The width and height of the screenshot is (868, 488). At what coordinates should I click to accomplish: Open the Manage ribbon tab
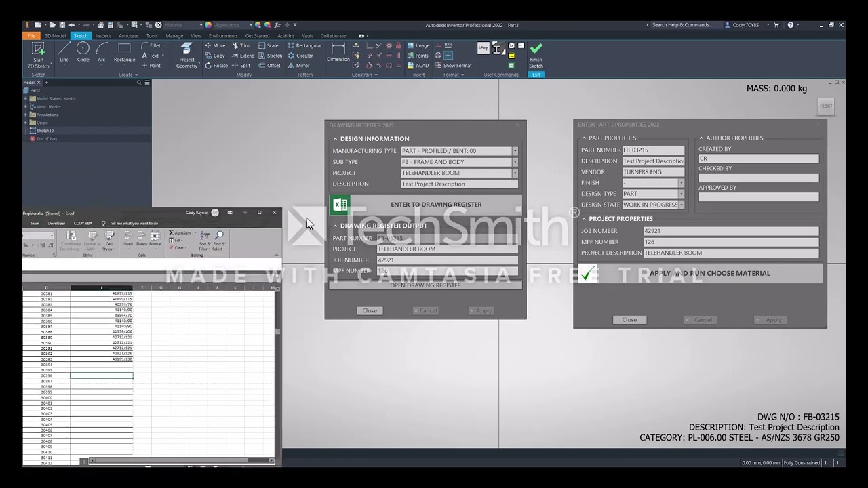[174, 36]
